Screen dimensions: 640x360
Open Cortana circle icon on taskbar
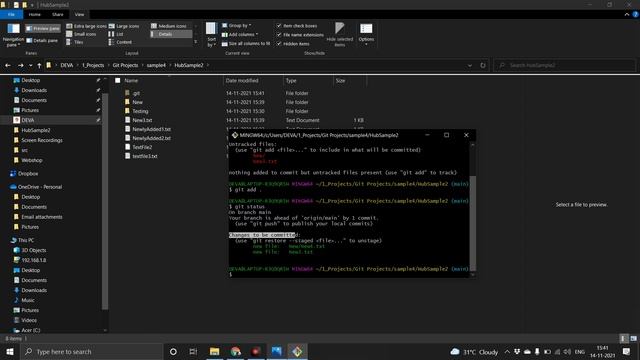pyautogui.click(x=173, y=351)
